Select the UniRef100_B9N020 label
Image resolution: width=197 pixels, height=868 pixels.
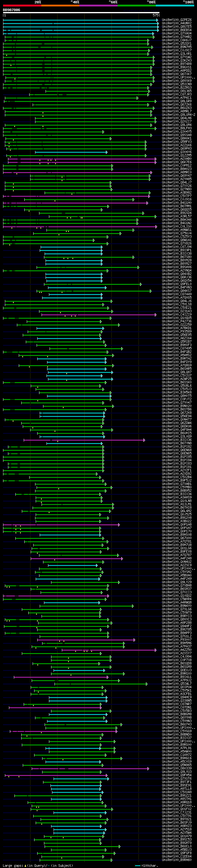pyautogui.click(x=177, y=406)
